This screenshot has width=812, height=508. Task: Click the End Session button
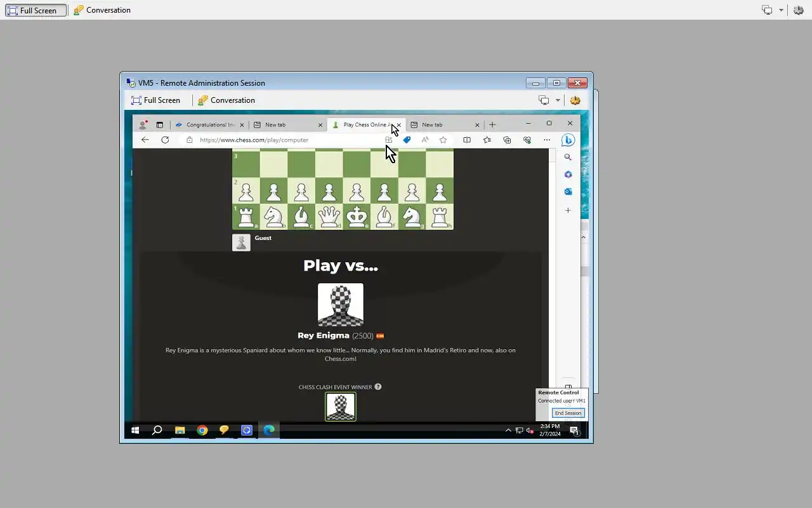(568, 413)
